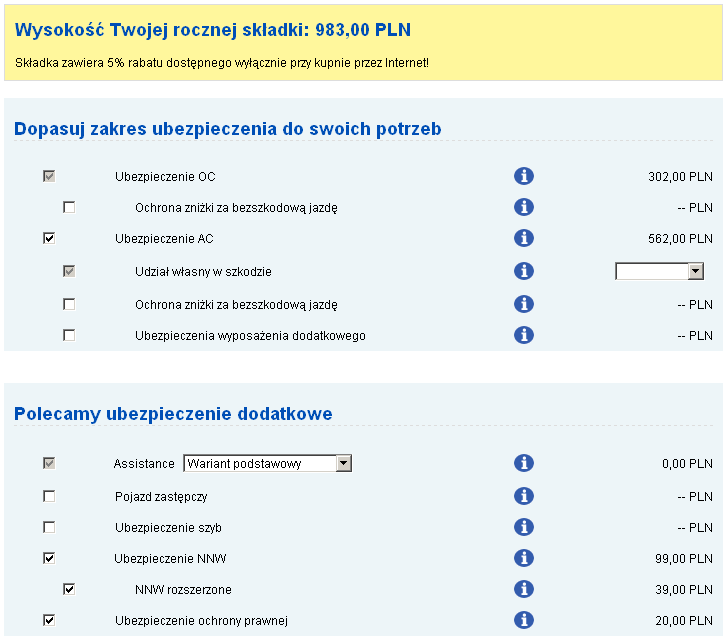
Task: Click Ubezpieczenie ochrony prawnej label
Action: (x=201, y=621)
